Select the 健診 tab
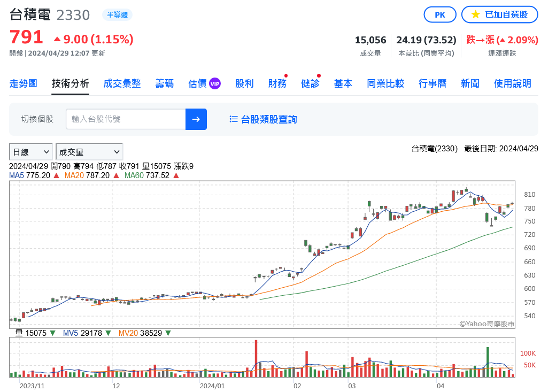The image size is (541, 392). click(x=310, y=83)
